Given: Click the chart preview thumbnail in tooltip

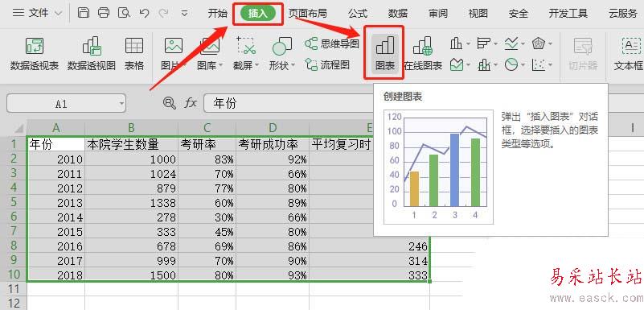Looking at the screenshot, I should click(x=438, y=167).
